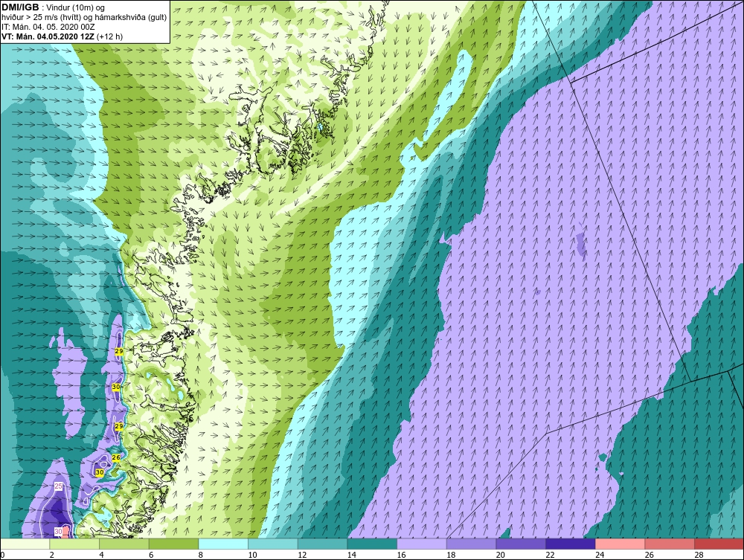Click the "8" value on the color scale

200,555
